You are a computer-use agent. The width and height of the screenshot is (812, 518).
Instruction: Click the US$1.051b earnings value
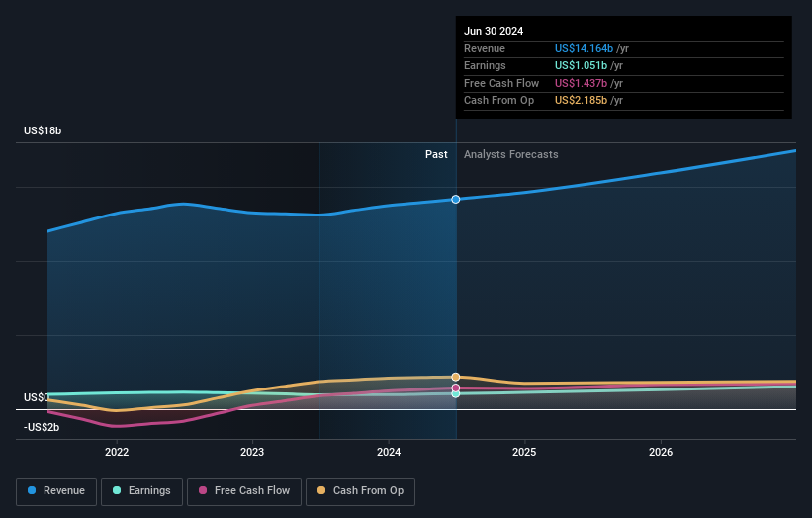(581, 65)
